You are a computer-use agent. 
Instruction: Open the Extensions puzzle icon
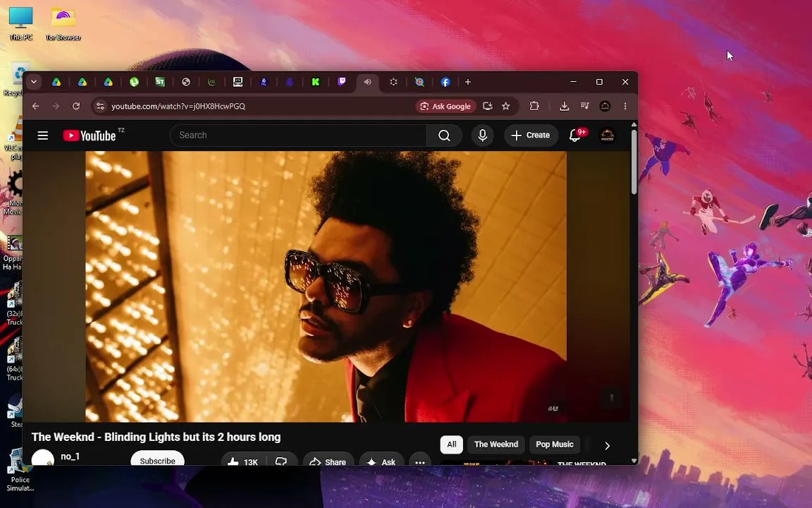534,107
